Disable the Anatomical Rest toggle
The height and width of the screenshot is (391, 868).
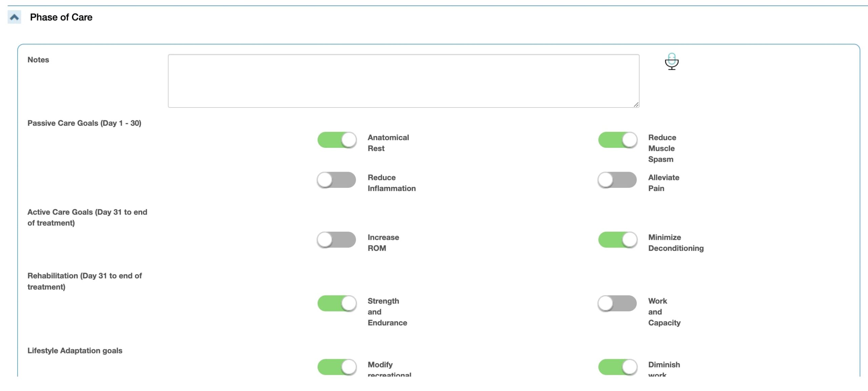337,140
